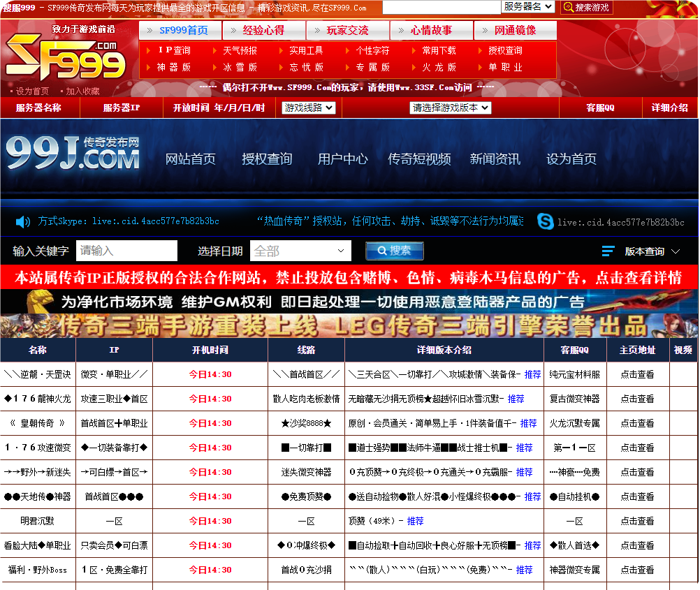Click the list icon beside 版本查询
The height and width of the screenshot is (590, 700).
(608, 251)
